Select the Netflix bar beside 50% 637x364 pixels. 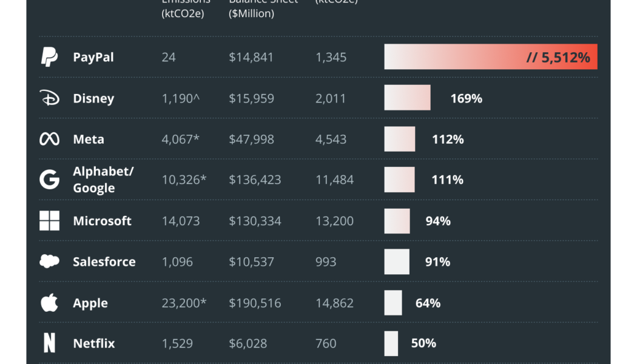[391, 343]
